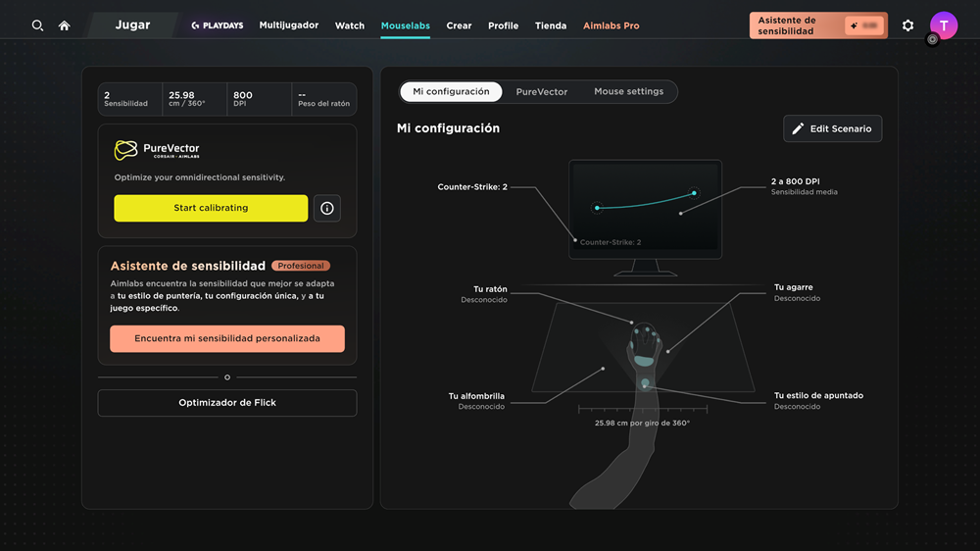The height and width of the screenshot is (551, 980).
Task: Open the Tienda store page
Action: point(551,25)
